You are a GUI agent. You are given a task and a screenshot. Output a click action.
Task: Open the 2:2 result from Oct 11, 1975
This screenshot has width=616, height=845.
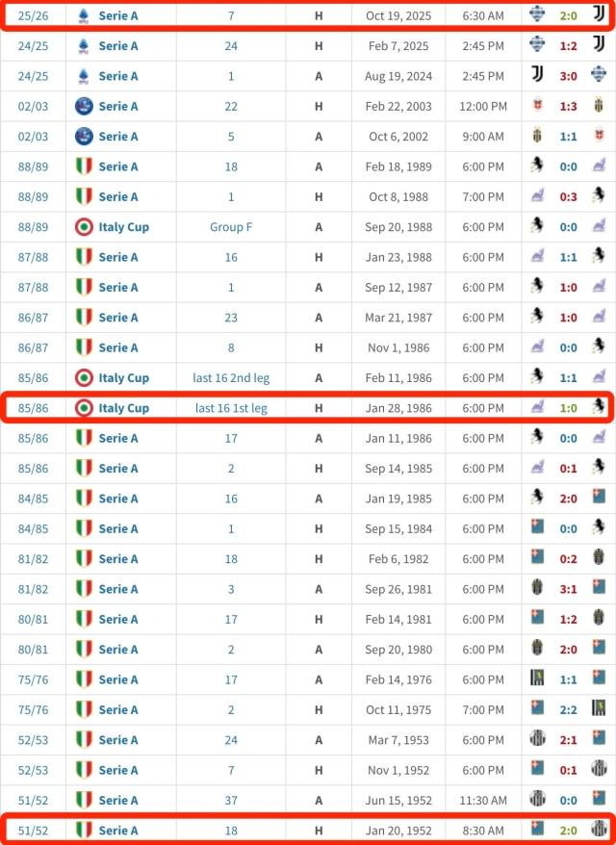(568, 709)
